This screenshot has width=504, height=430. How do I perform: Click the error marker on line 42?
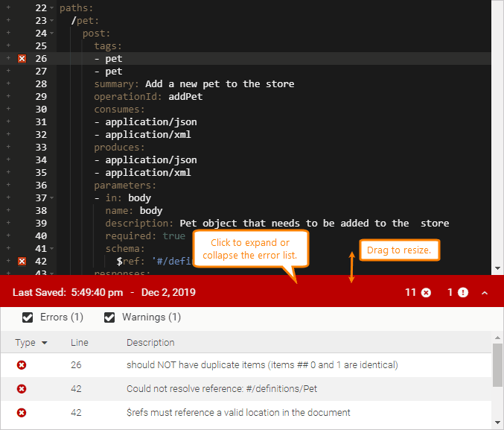click(22, 261)
